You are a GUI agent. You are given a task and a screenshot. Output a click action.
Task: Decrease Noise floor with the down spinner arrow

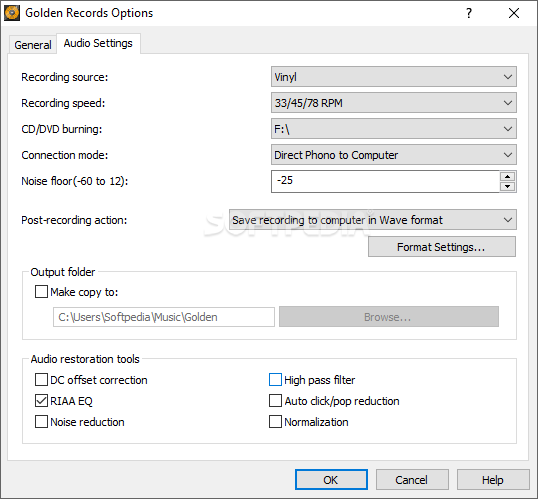tap(507, 186)
